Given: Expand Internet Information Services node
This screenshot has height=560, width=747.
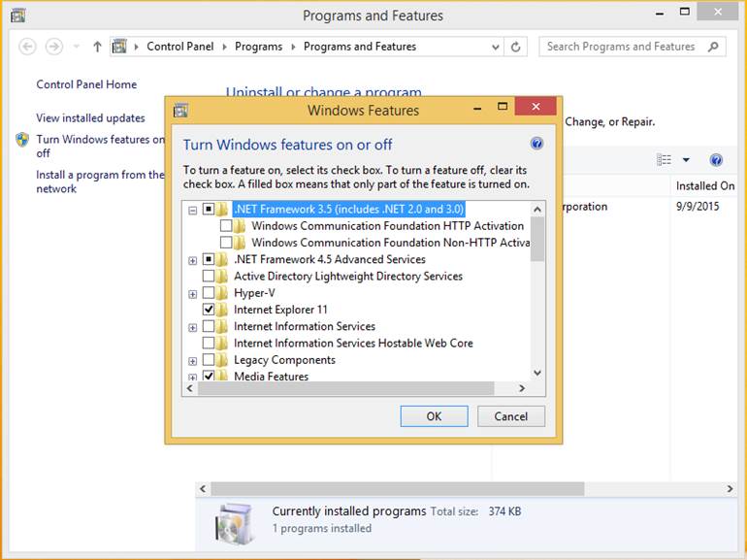Looking at the screenshot, I should [x=193, y=327].
